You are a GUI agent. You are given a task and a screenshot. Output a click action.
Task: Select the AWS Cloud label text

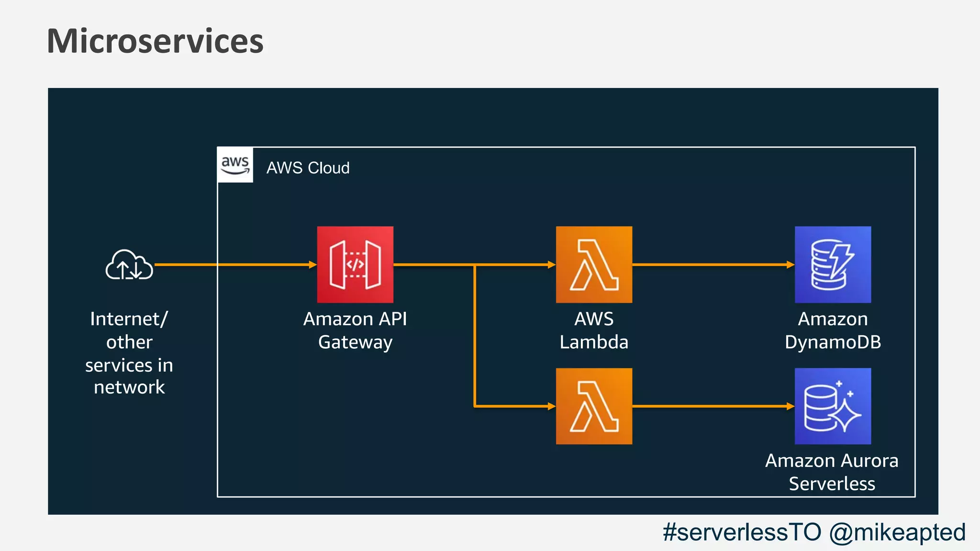pos(308,168)
